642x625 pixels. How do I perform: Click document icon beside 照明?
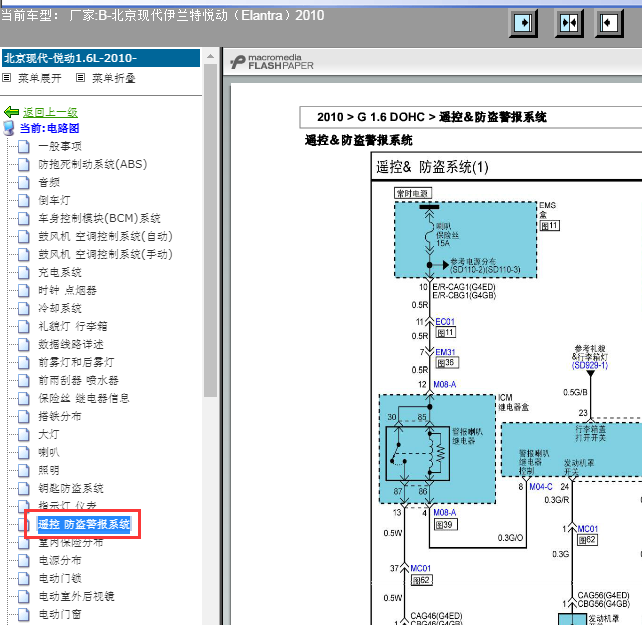click(24, 470)
